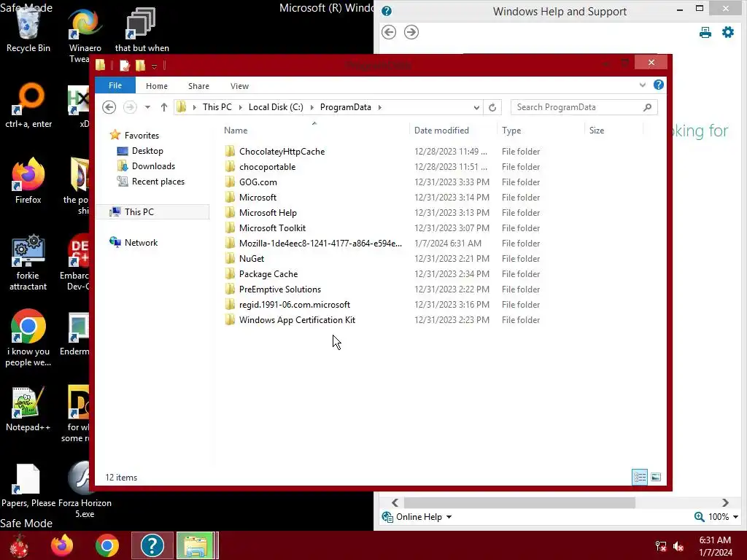
Task: Open Help and Support settings gear
Action: tap(728, 32)
